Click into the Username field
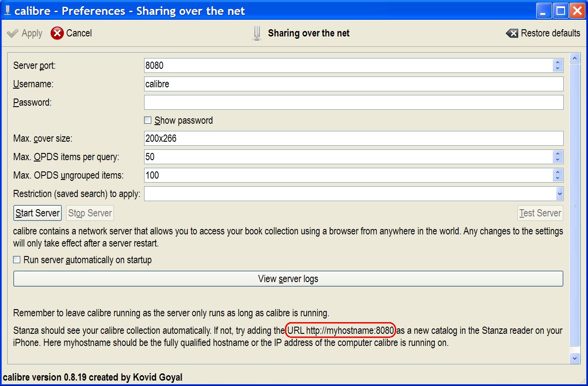The image size is (588, 386). (353, 84)
